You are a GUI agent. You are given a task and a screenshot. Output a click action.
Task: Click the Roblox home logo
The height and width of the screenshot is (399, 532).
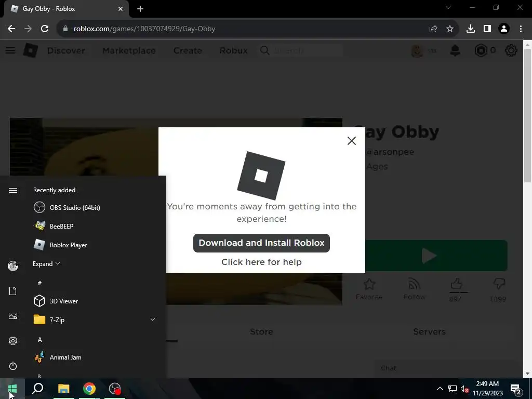pyautogui.click(x=31, y=50)
